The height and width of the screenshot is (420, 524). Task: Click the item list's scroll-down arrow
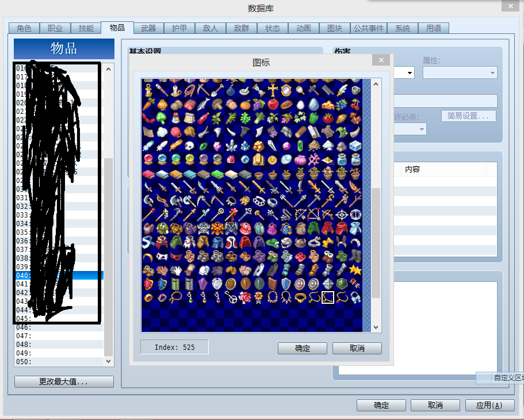pyautogui.click(x=108, y=361)
